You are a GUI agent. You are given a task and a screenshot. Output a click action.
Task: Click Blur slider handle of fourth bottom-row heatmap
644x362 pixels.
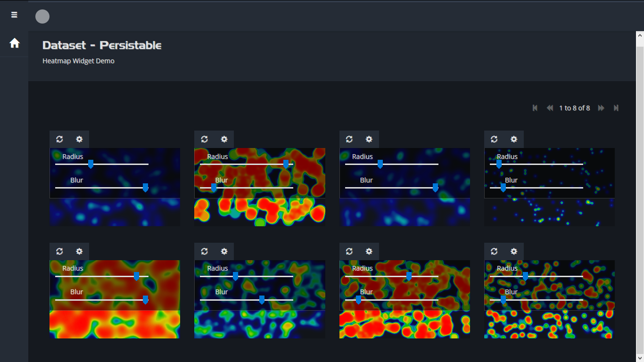tap(503, 300)
